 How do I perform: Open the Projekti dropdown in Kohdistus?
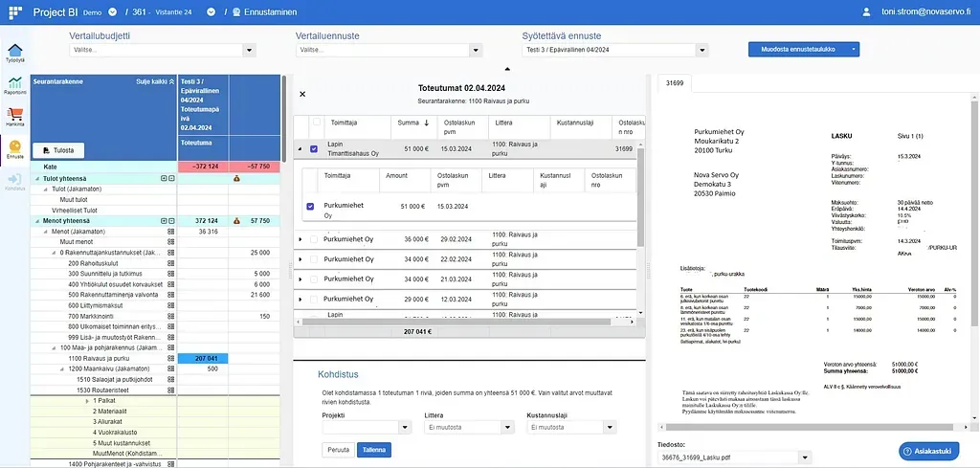point(406,428)
